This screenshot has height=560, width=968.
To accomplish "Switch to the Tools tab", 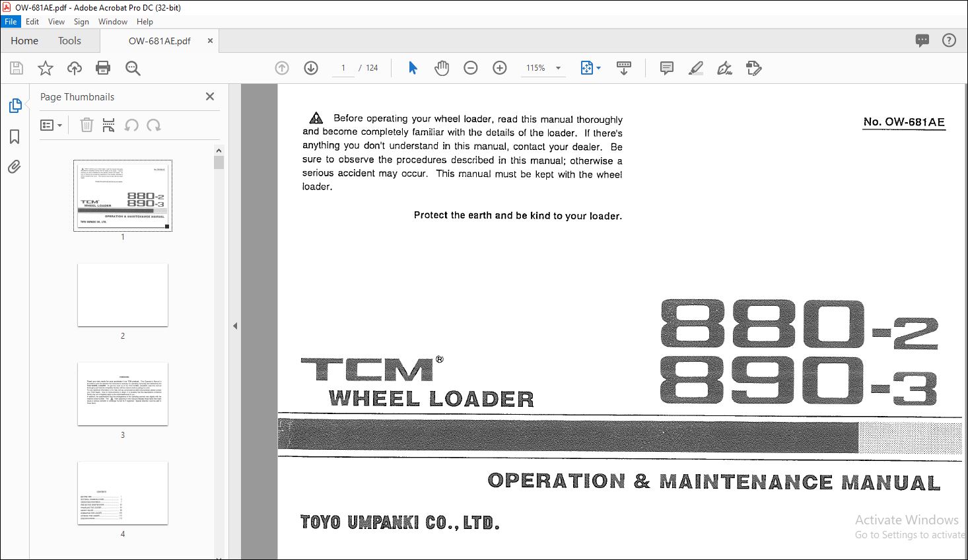I will [69, 40].
